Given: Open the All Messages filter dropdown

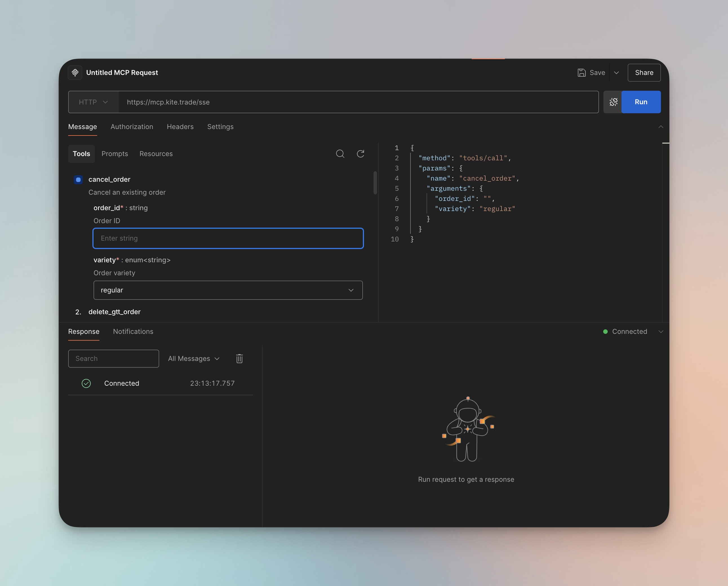Looking at the screenshot, I should [x=194, y=359].
